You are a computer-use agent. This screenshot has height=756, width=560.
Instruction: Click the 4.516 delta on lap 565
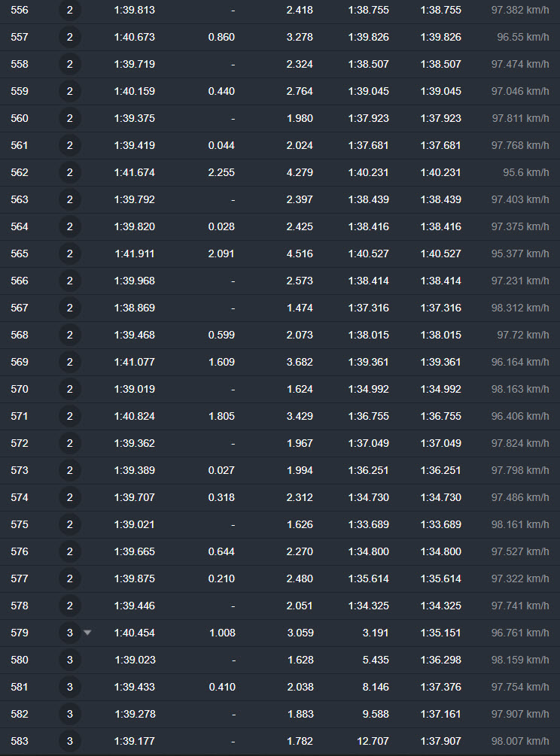(x=300, y=254)
